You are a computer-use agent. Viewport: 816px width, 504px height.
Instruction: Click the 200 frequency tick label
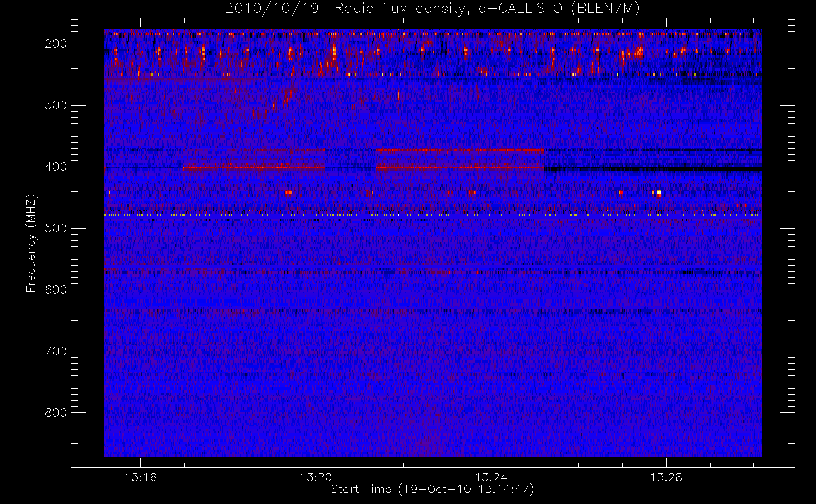click(x=56, y=44)
